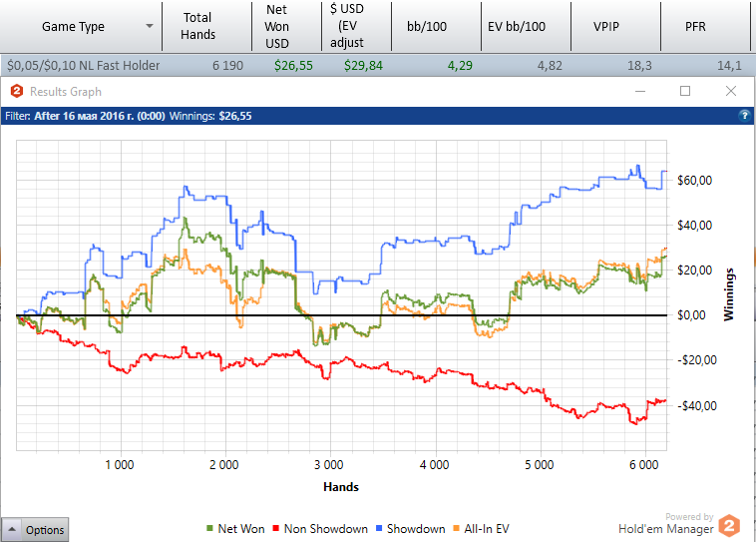Select the $0,05/$0,10 NL Fast Holder row
The image size is (756, 542).
click(378, 65)
